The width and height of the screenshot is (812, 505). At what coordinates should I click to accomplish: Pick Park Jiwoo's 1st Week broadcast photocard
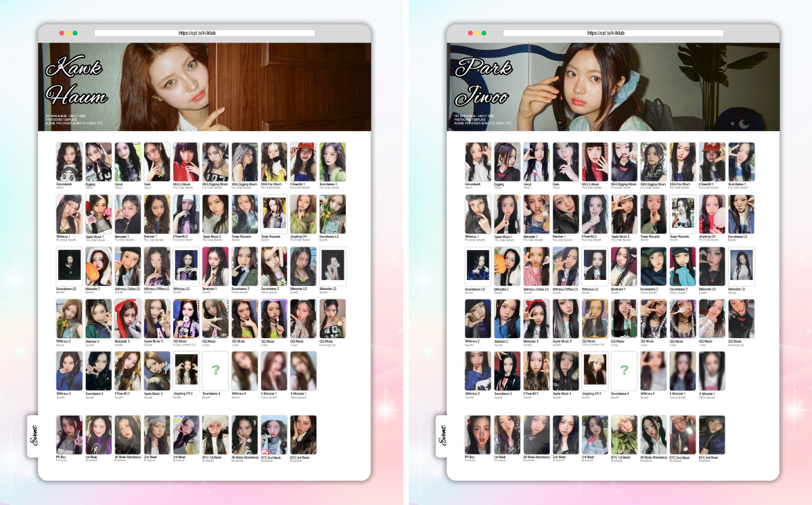(x=507, y=435)
